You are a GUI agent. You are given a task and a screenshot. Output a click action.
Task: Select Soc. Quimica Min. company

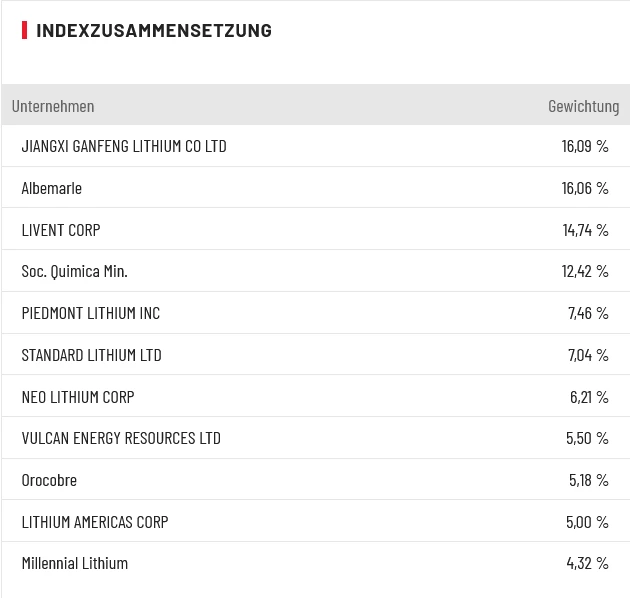(75, 271)
